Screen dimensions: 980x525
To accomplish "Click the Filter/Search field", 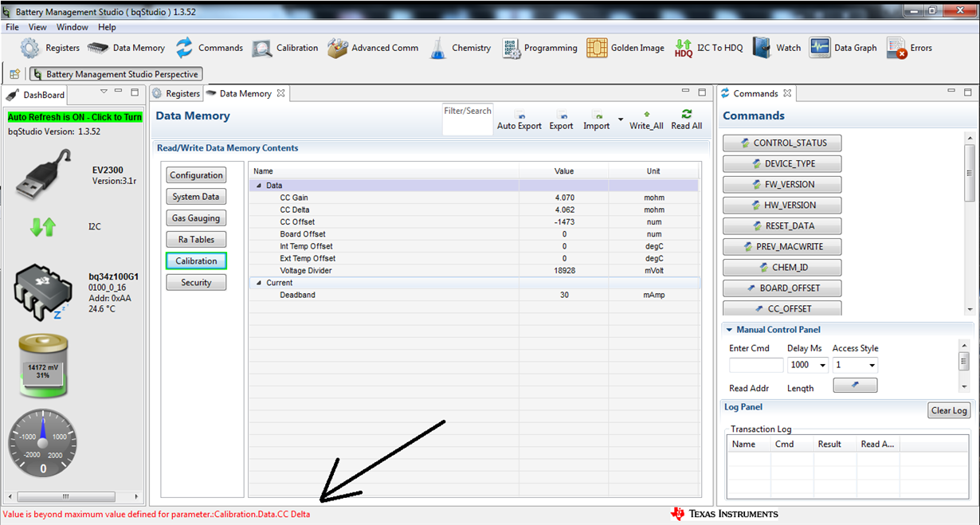I will pyautogui.click(x=468, y=119).
